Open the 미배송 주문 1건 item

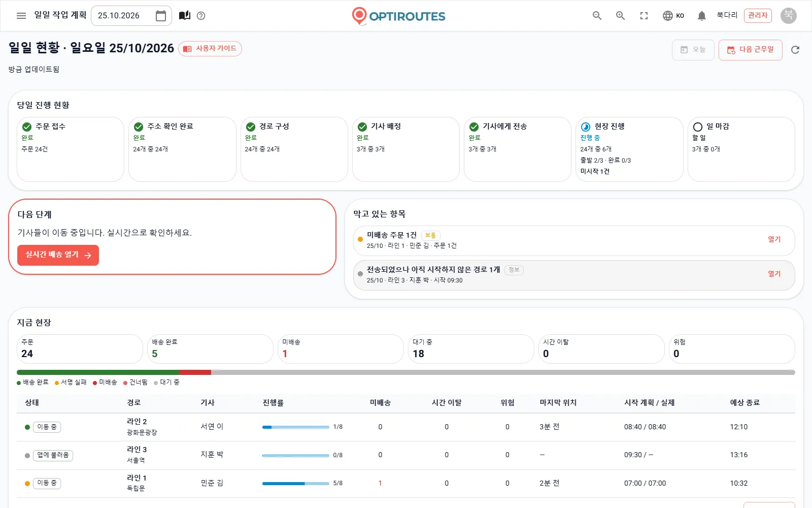(x=574, y=240)
